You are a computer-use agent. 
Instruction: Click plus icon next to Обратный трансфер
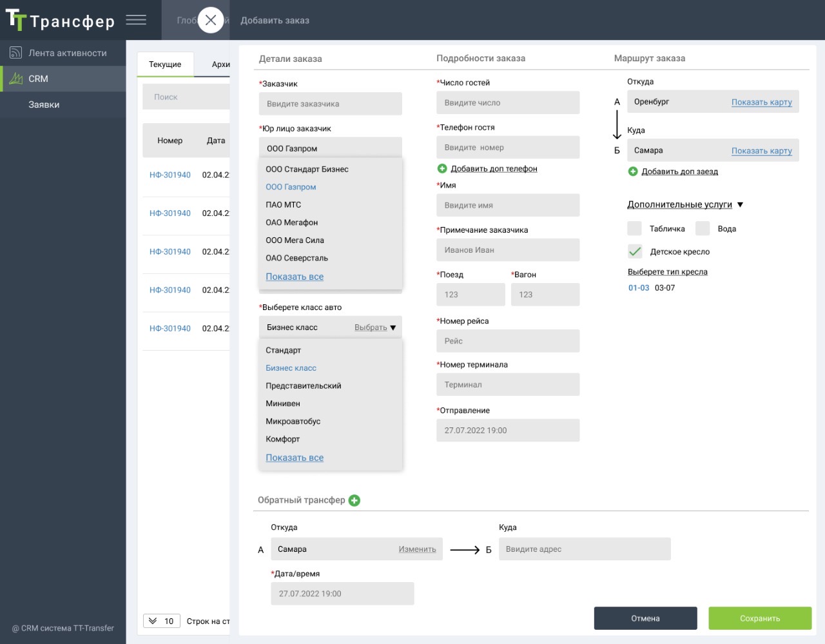pos(354,500)
